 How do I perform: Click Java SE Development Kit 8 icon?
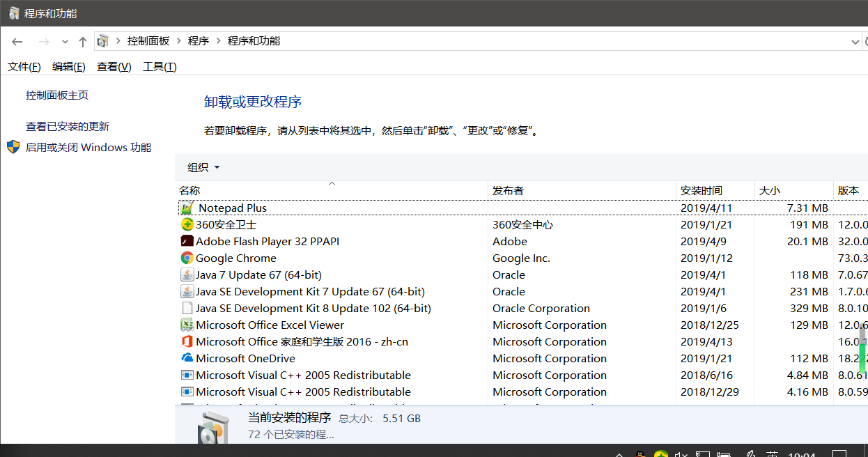click(187, 308)
